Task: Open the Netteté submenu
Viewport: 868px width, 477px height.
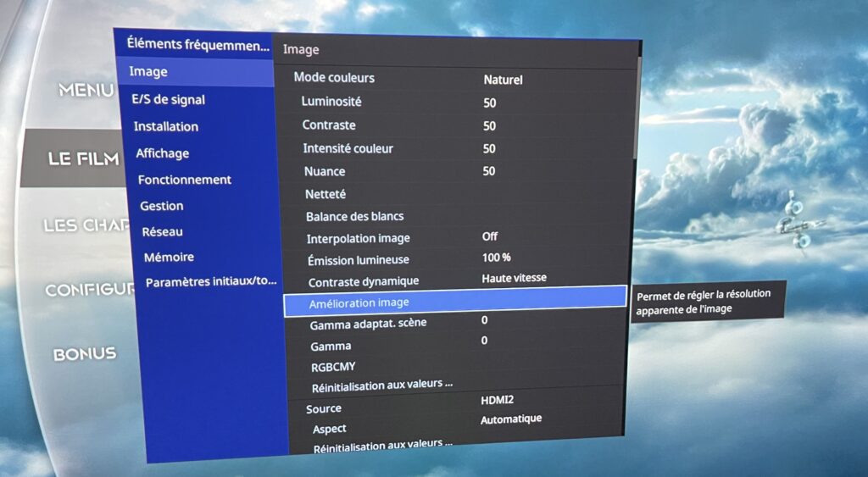Action: click(x=325, y=194)
